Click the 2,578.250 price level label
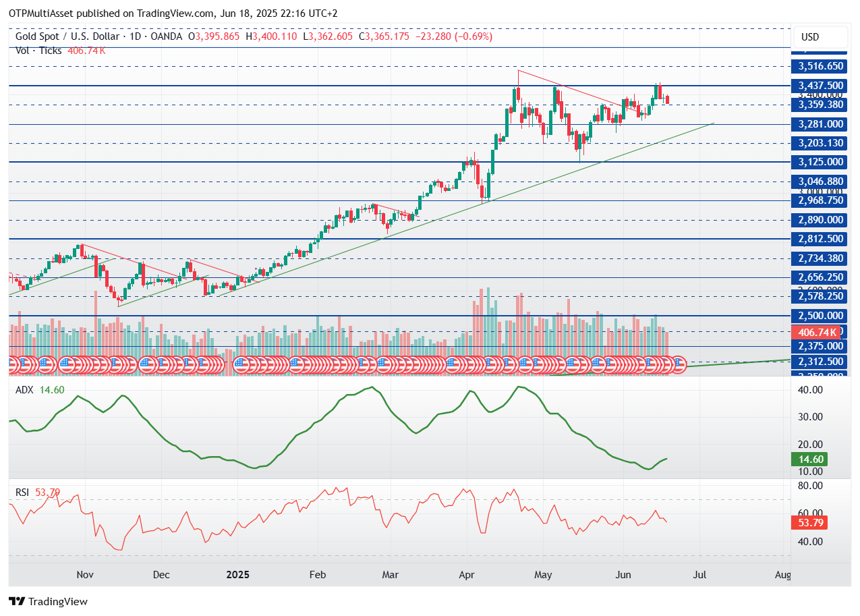 click(820, 296)
